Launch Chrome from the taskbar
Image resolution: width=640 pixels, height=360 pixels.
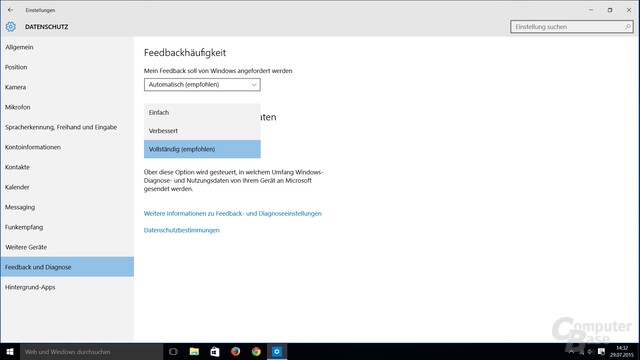pos(256,351)
